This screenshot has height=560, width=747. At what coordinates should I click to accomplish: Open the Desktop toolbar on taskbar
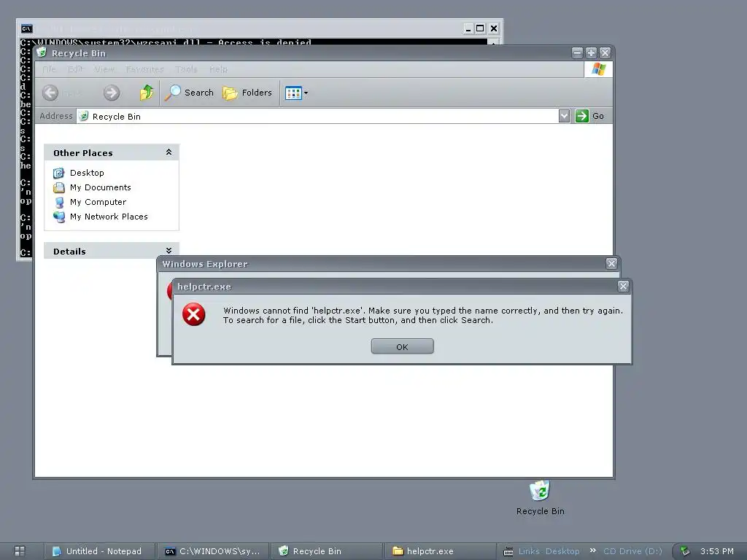tap(562, 551)
